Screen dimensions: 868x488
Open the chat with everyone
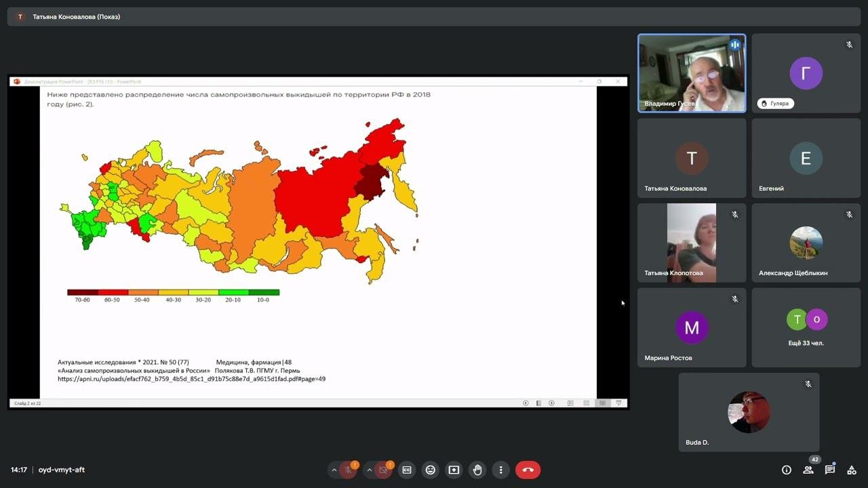[829, 470]
